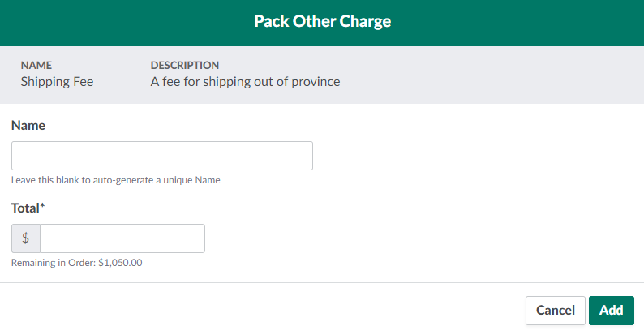Focus the Total amount input field
Image resolution: width=644 pixels, height=335 pixels.
click(x=122, y=238)
